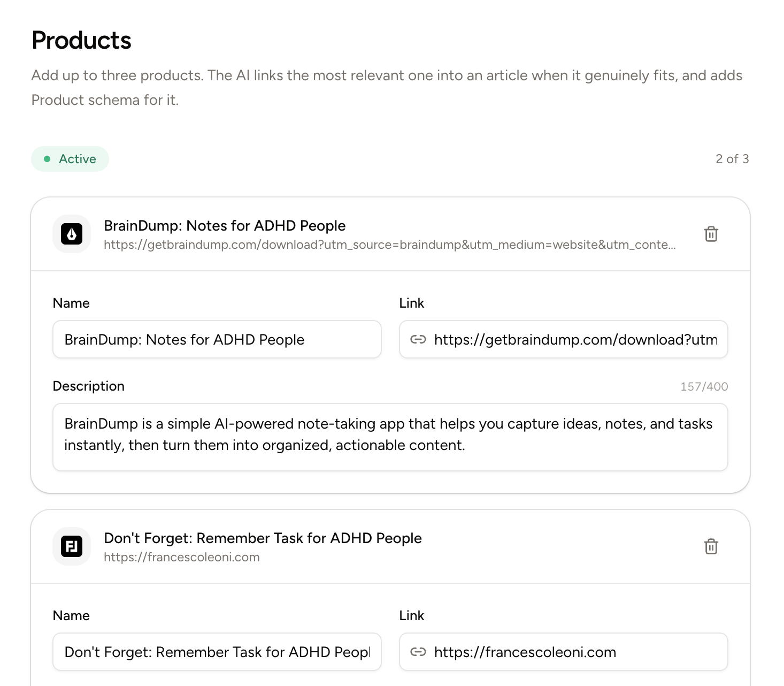Click the '157/400' character counter
This screenshot has width=784, height=686.
point(704,386)
